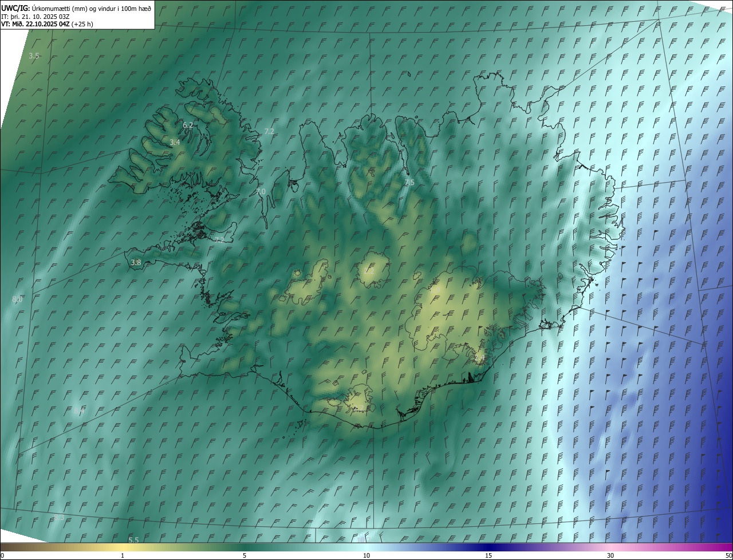
Task: Click the colorbar tick label 15
Action: pos(488,555)
